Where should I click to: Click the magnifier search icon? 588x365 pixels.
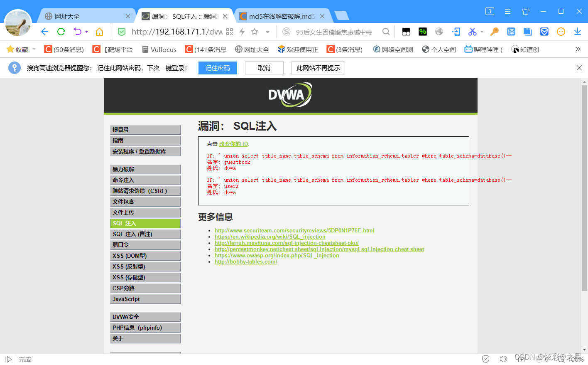click(x=386, y=32)
